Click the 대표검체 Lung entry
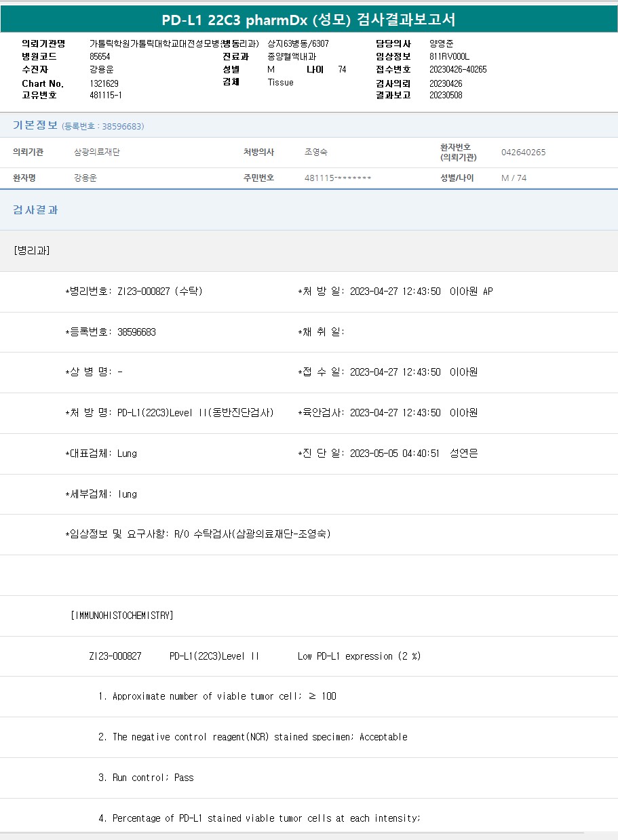This screenshot has height=840, width=618. 126,454
